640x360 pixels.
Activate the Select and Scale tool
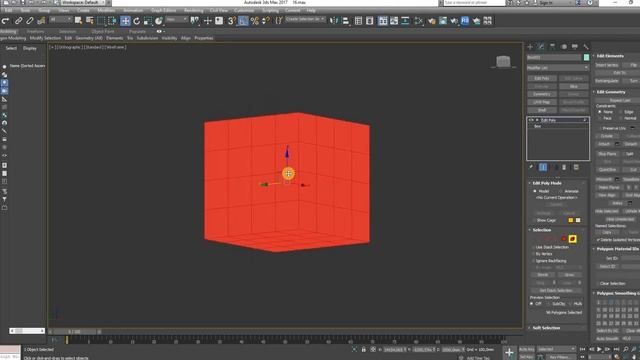click(147, 20)
